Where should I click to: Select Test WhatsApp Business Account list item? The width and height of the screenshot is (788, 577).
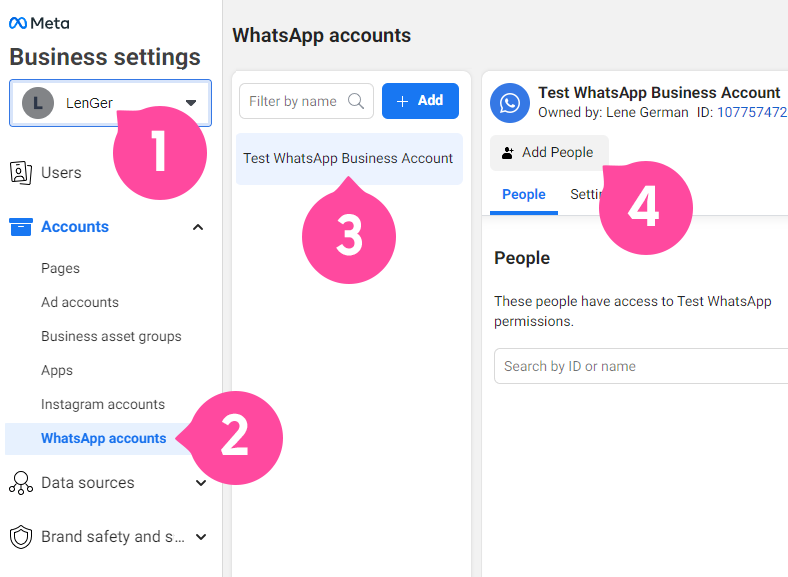(x=349, y=159)
